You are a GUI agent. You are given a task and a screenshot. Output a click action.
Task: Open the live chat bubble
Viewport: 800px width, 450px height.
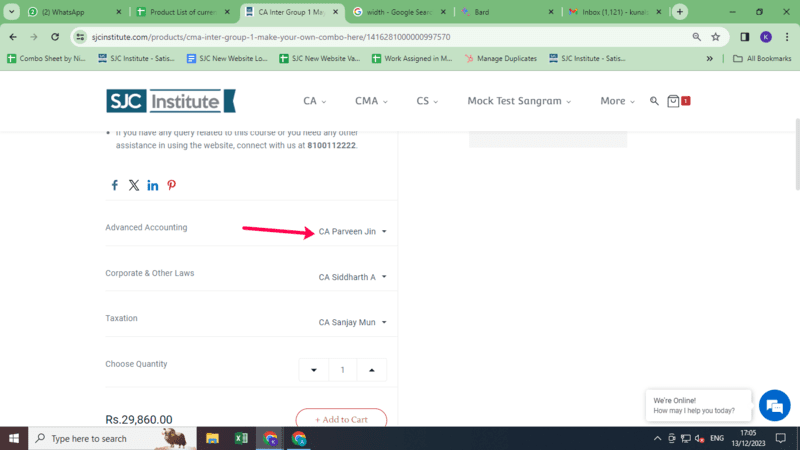click(774, 405)
